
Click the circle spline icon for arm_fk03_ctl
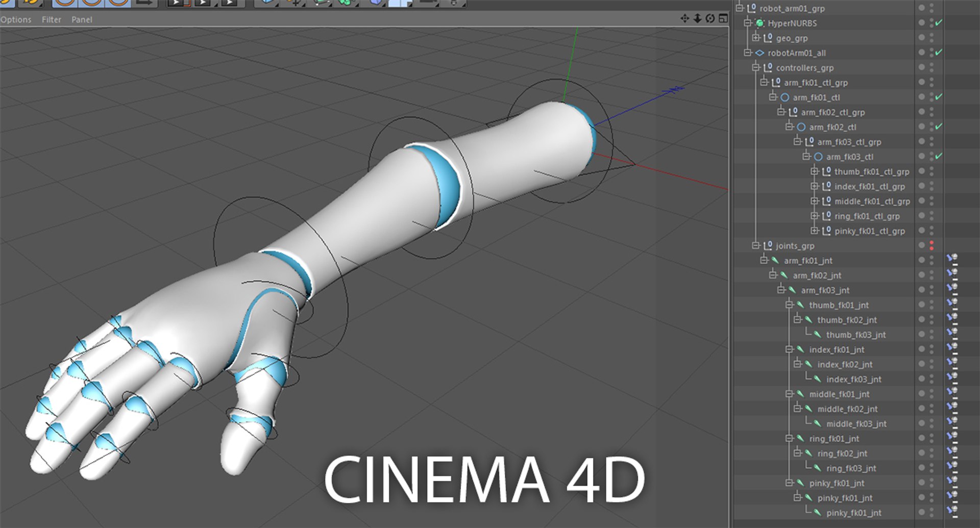click(818, 157)
